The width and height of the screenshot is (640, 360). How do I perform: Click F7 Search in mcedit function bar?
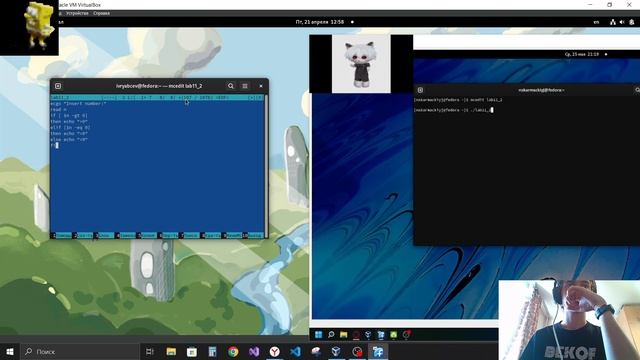tap(189, 236)
